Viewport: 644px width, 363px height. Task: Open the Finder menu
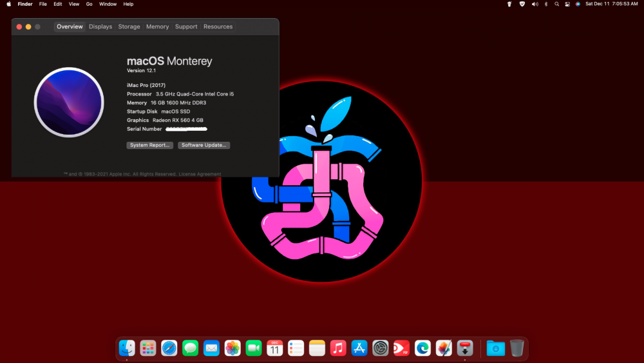click(x=25, y=4)
